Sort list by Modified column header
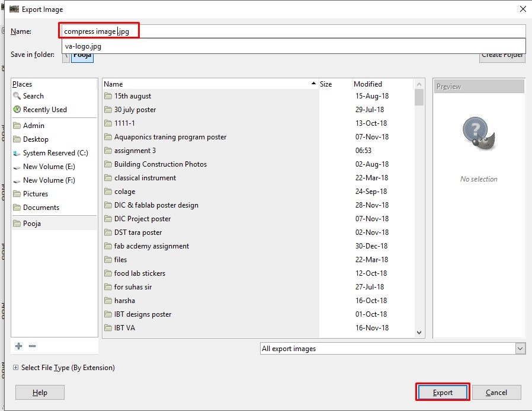532x411 pixels. 383,84
